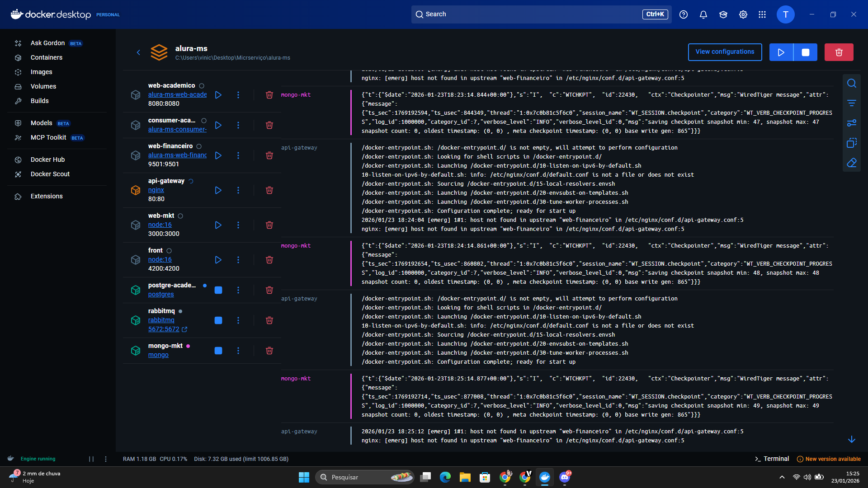Click View configurations button

pos(724,52)
